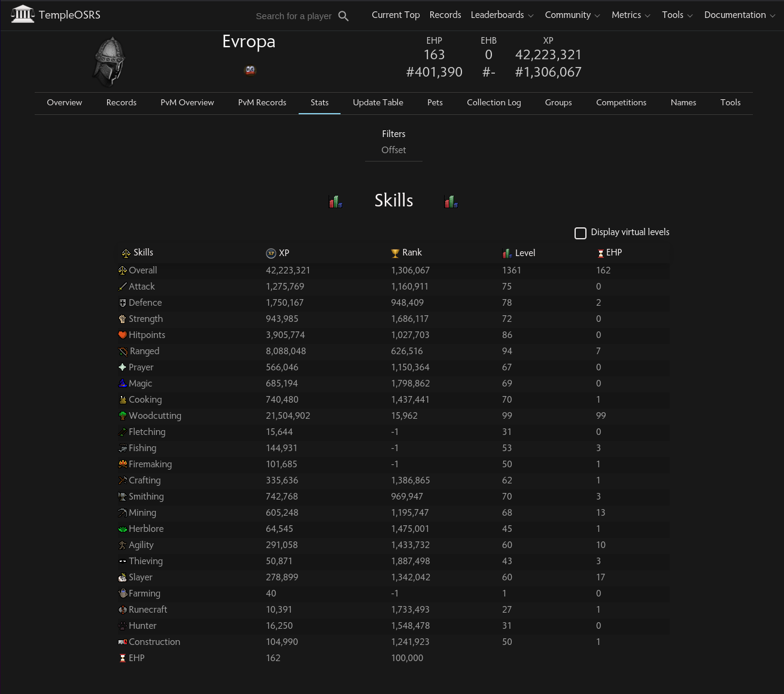784x694 pixels.
Task: Click the Construction saw icon
Action: tap(123, 642)
